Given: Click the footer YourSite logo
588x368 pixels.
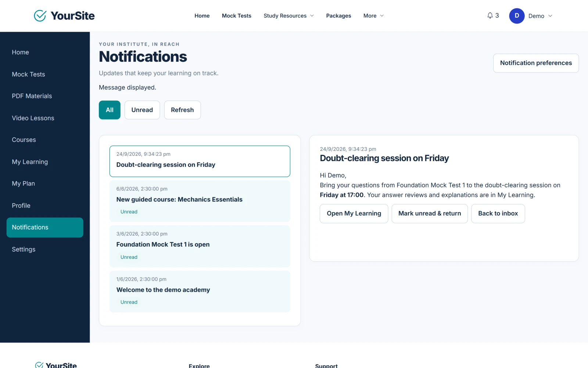Looking at the screenshot, I should click(56, 365).
